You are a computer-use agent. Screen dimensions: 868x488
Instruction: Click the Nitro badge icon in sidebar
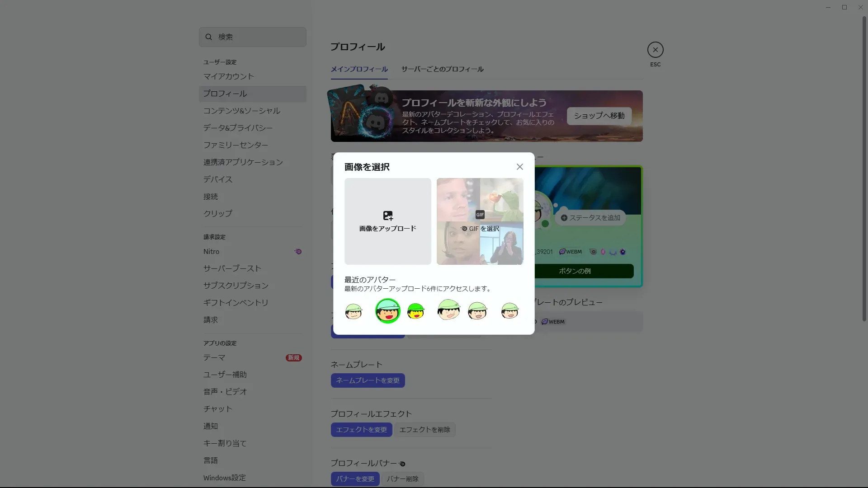[x=298, y=252]
